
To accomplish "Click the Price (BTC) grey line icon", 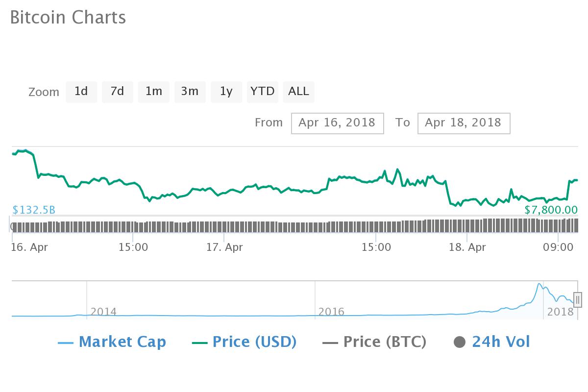I will 330,343.
